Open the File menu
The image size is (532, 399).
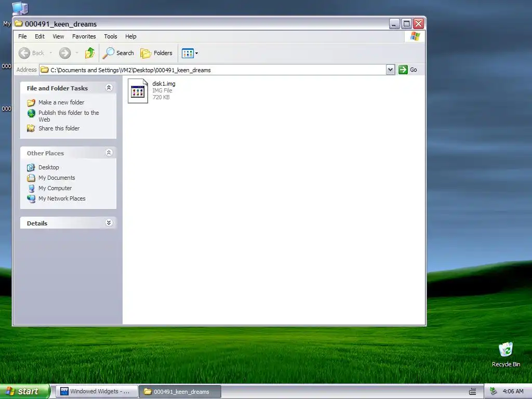pyautogui.click(x=22, y=36)
